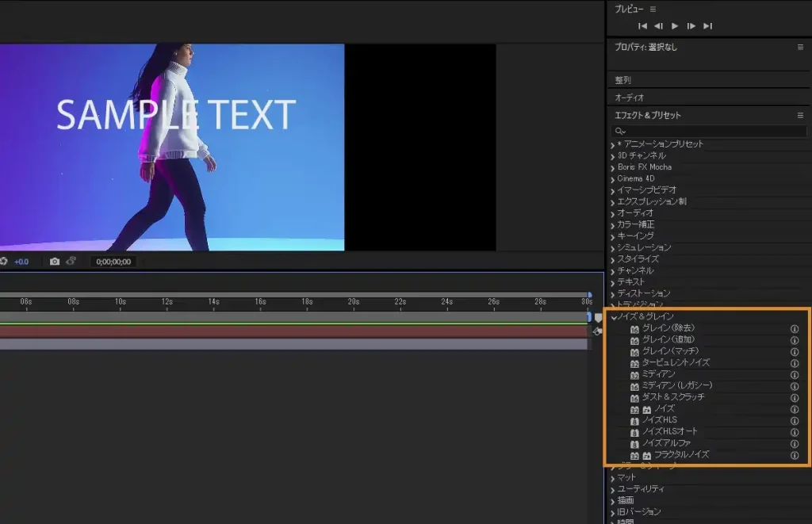Screen dimensions: 812x524
Task: Open the エフェクト＆プリセット panel menu
Action: [800, 116]
